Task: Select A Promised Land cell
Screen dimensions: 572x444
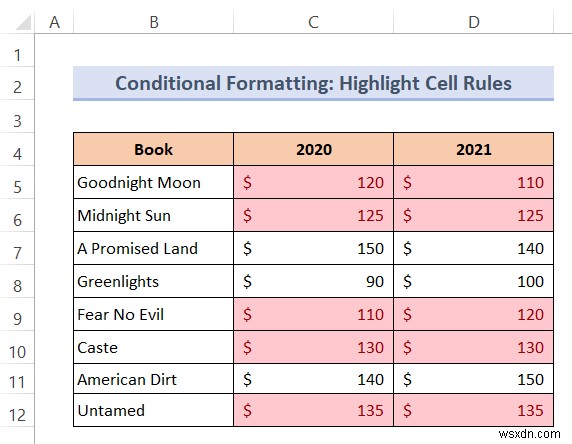Action: pos(154,248)
